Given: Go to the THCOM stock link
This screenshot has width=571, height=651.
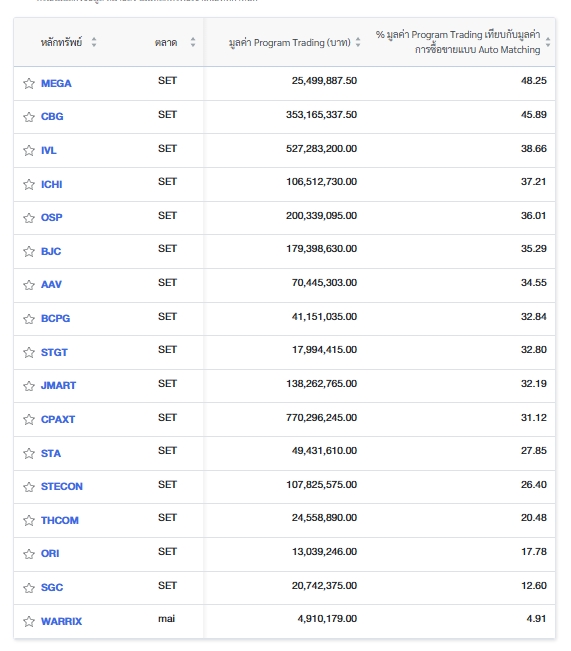Looking at the screenshot, I should tap(59, 520).
